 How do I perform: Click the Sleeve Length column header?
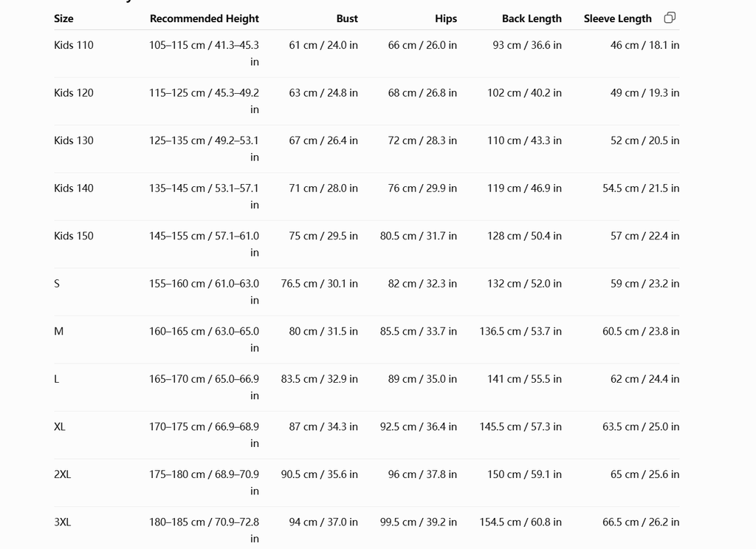point(618,18)
